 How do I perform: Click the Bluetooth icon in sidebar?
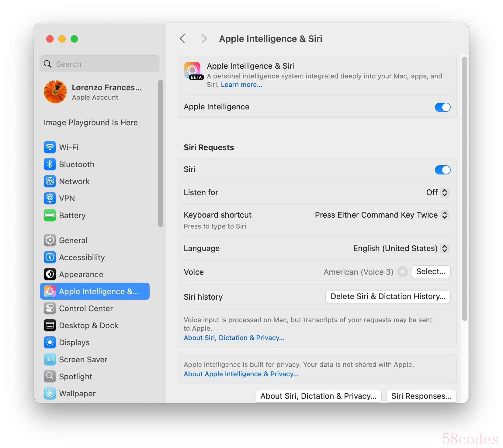click(50, 164)
